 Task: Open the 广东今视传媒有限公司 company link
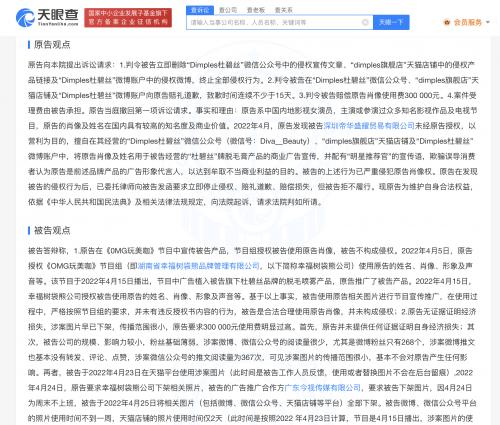322,388
